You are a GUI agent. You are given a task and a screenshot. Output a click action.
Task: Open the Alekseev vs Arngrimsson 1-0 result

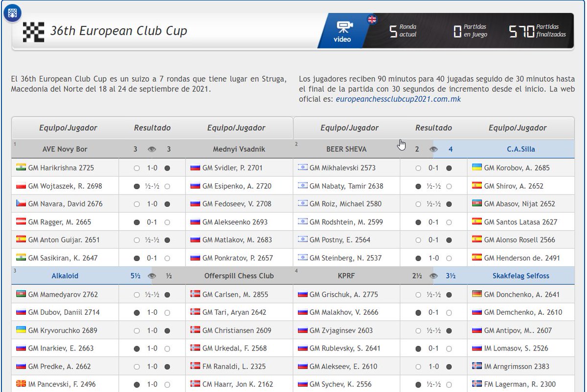[433, 367]
